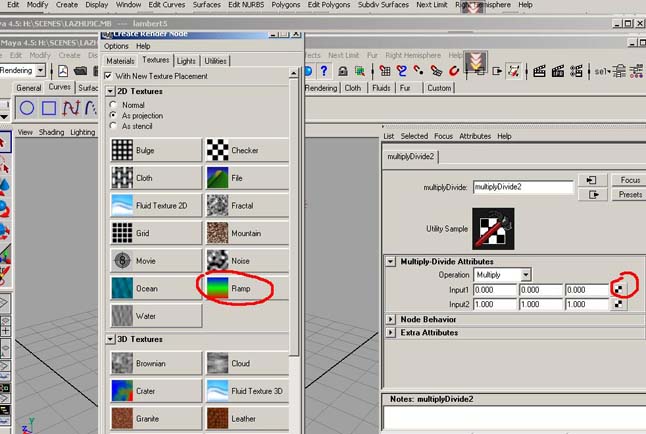The image size is (646, 434).
Task: Toggle With New Texture Placement checkbox
Action: coord(109,76)
